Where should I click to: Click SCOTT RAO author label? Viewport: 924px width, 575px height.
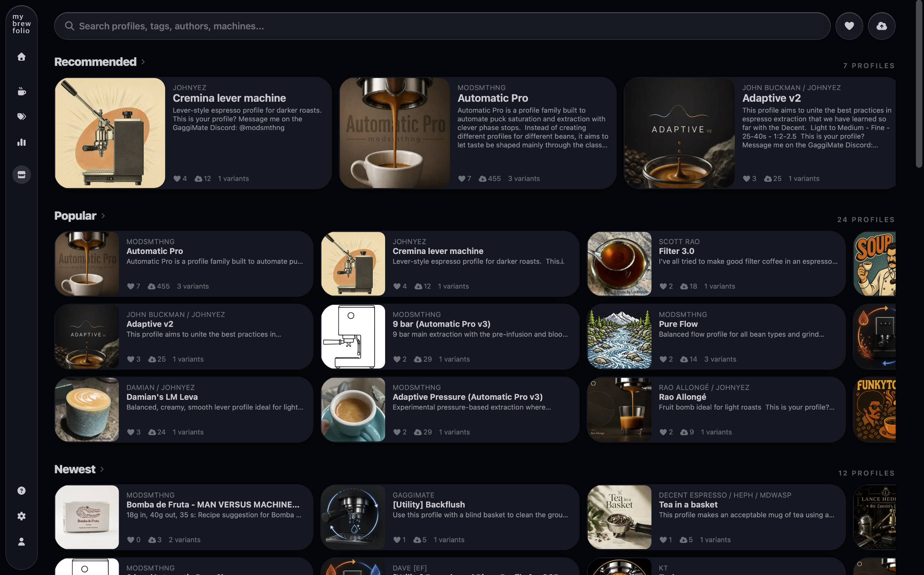point(679,242)
